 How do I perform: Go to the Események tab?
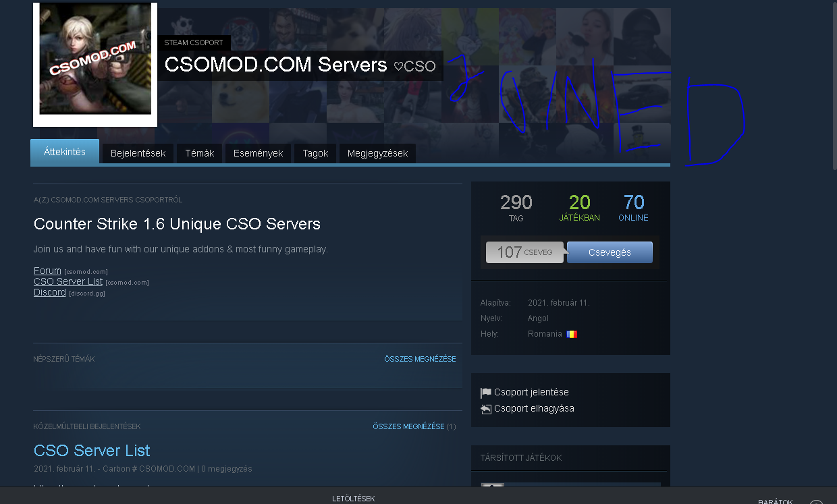pyautogui.click(x=258, y=153)
